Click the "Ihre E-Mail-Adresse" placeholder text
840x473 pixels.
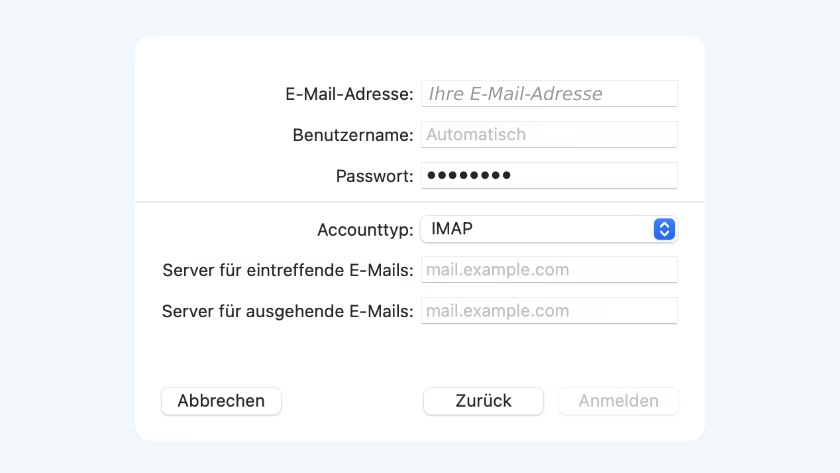point(515,94)
